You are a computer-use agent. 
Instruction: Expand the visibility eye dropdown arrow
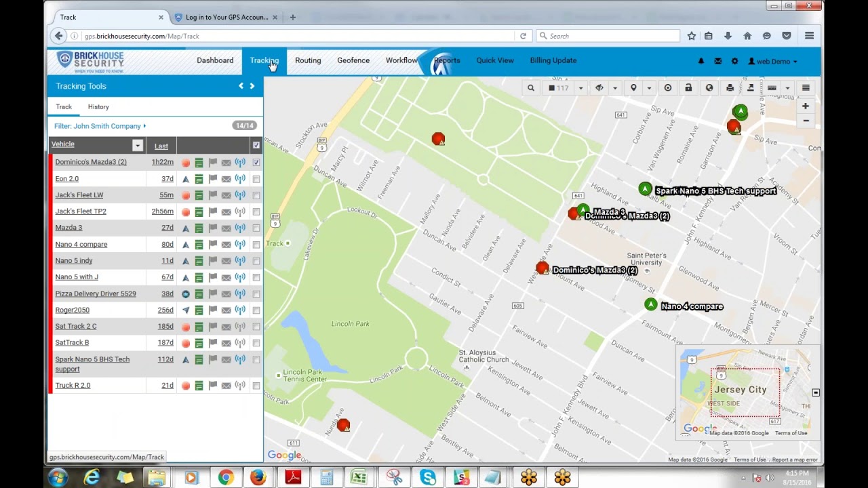(x=615, y=88)
